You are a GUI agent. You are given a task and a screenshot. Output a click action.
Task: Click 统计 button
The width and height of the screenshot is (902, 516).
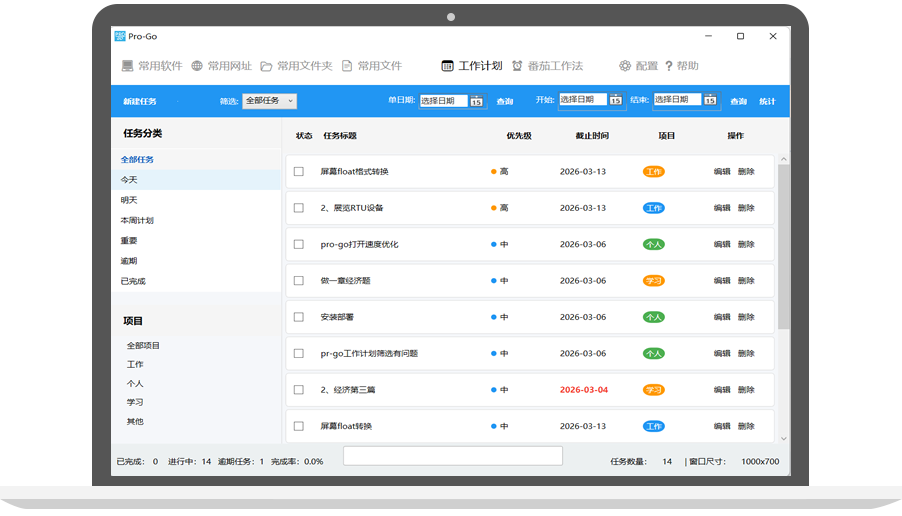[x=767, y=101]
